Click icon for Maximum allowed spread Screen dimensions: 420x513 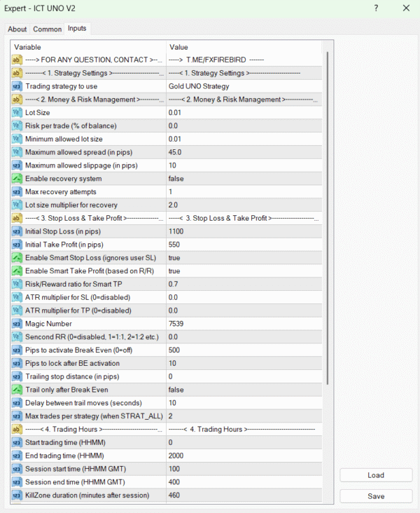(17, 152)
